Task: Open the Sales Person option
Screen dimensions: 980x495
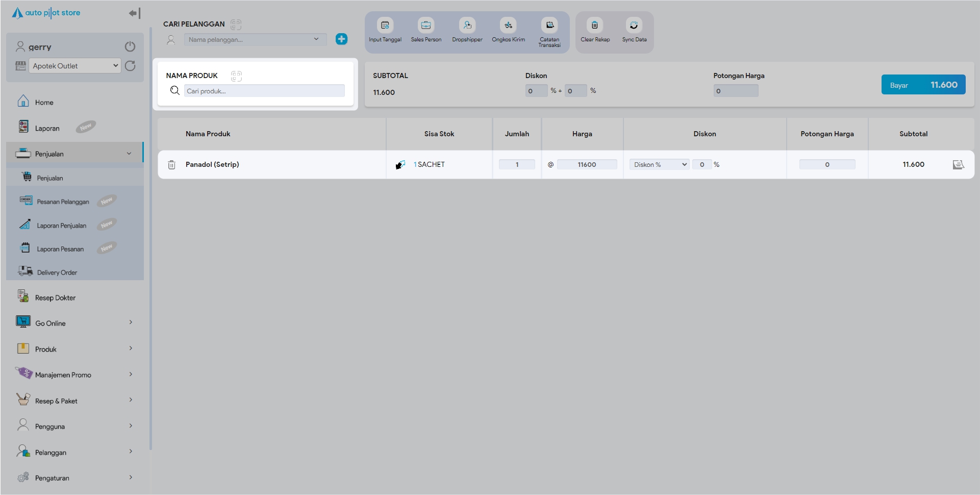Action: pyautogui.click(x=426, y=26)
